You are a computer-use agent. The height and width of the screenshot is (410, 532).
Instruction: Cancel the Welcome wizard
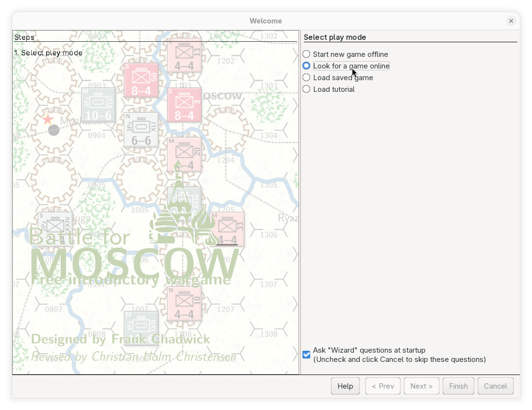pyautogui.click(x=495, y=386)
